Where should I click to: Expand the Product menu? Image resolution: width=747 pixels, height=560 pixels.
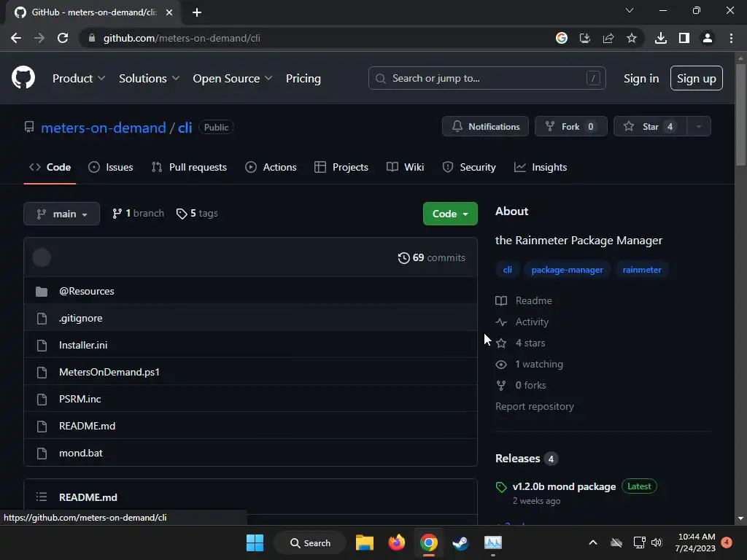coord(79,78)
